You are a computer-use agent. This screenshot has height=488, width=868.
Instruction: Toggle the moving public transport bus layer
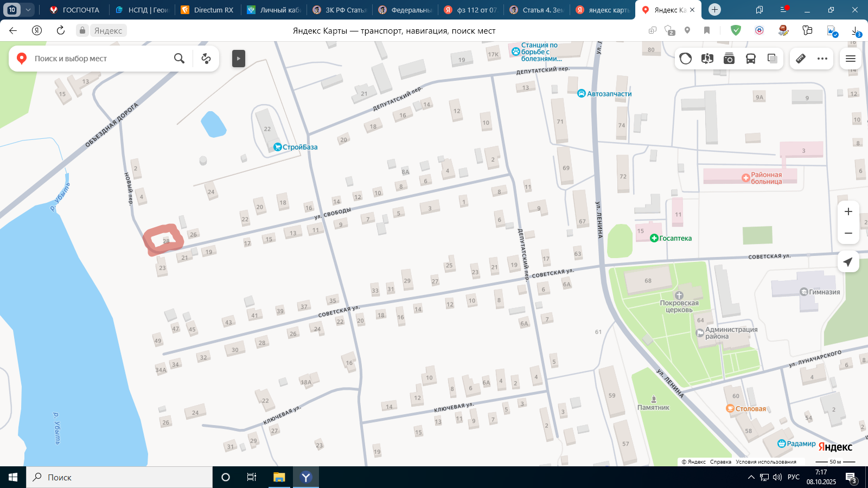751,59
